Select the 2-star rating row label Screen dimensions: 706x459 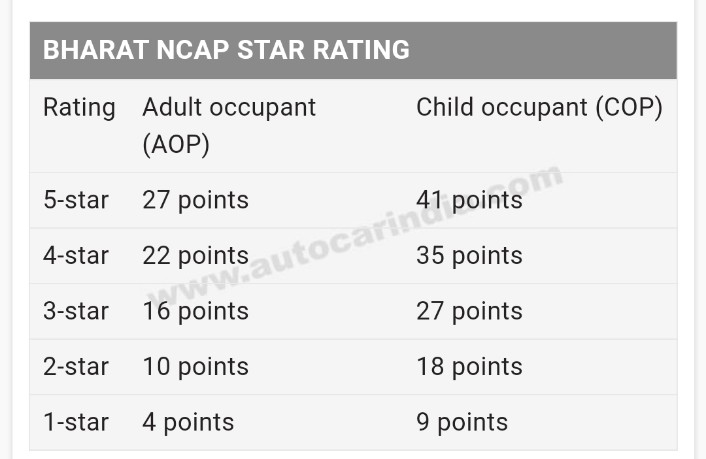[76, 367]
